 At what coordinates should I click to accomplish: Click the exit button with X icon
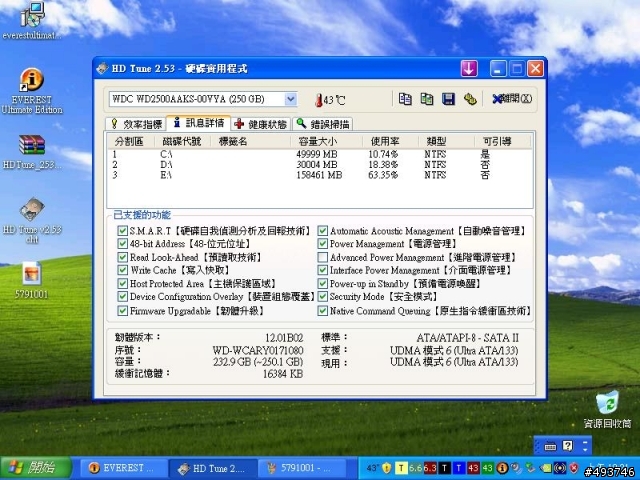[x=512, y=99]
